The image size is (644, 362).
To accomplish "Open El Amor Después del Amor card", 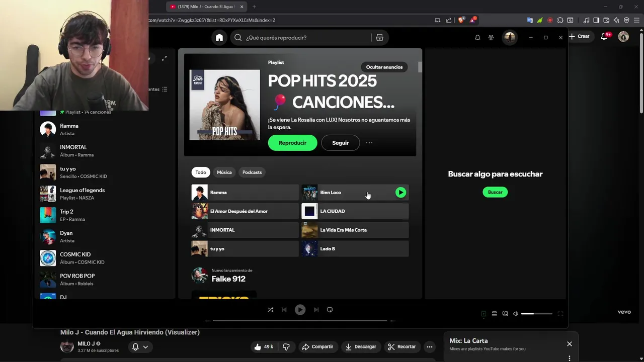I will pos(245,211).
